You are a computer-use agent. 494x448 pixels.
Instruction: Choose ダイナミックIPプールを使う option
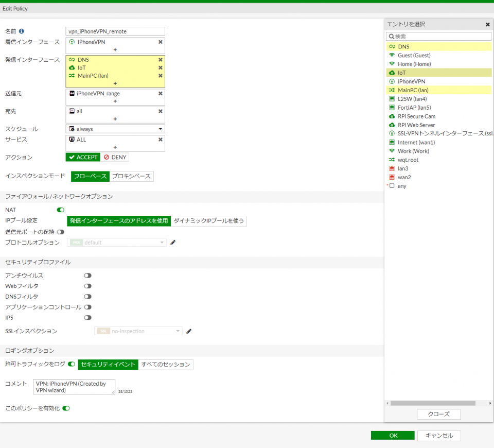pos(209,221)
